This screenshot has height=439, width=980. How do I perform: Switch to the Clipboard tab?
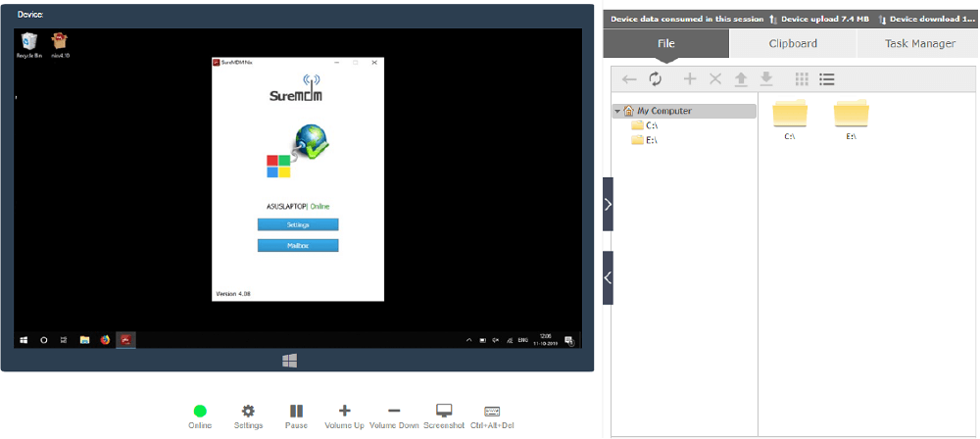[x=793, y=43]
